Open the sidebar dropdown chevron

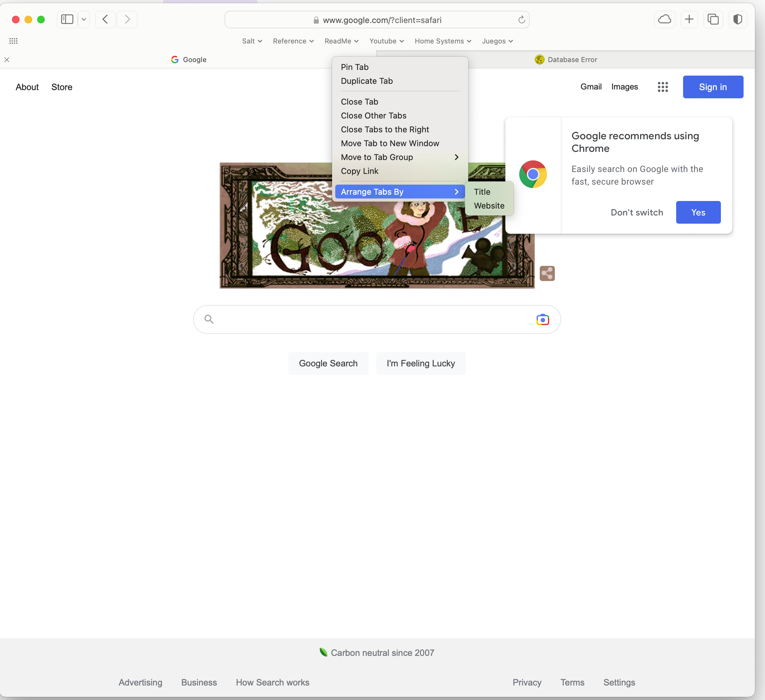[x=84, y=19]
